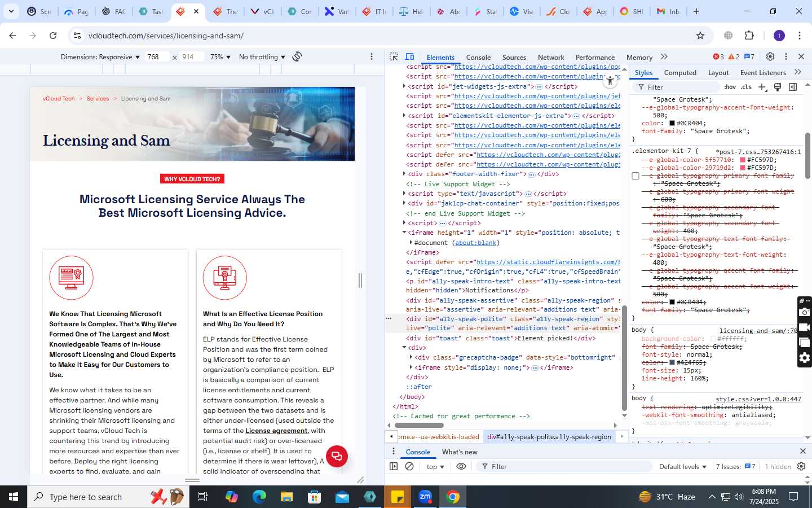Open the Performance panel
This screenshot has height=508, width=812.
[x=595, y=57]
